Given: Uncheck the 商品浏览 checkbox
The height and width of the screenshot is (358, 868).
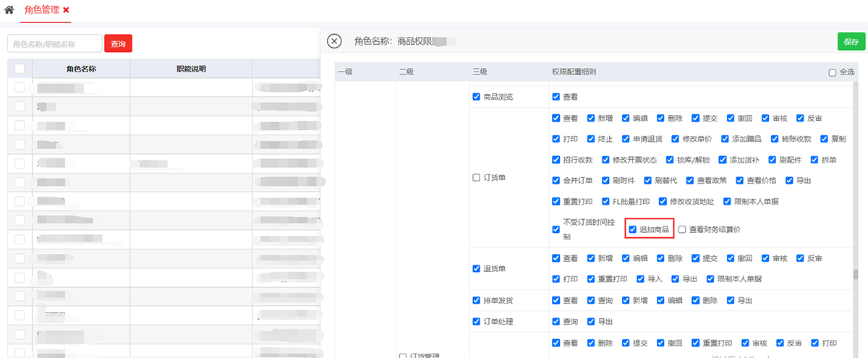Looking at the screenshot, I should (476, 97).
